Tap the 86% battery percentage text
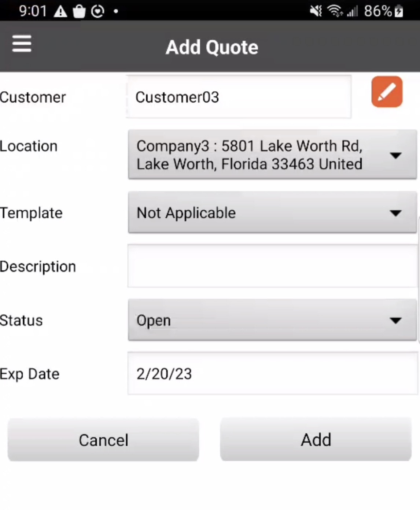 point(378,11)
